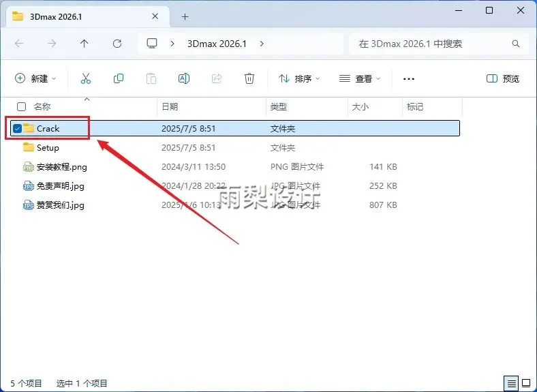
Task: Click the Setup folder icon
Action: [x=29, y=147]
